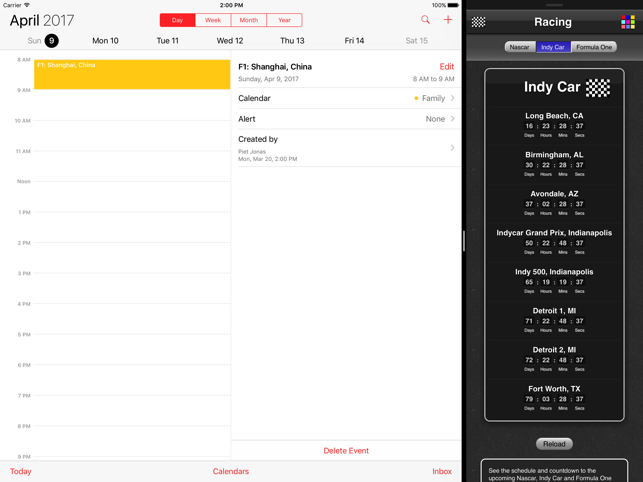
Task: Tap slide-over grabber atop Racing panel
Action: pyautogui.click(x=554, y=5)
